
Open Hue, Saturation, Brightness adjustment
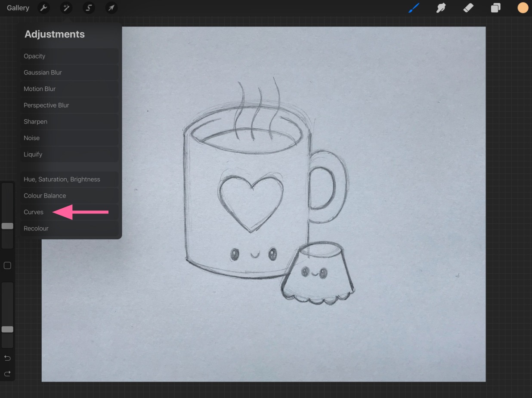(62, 179)
